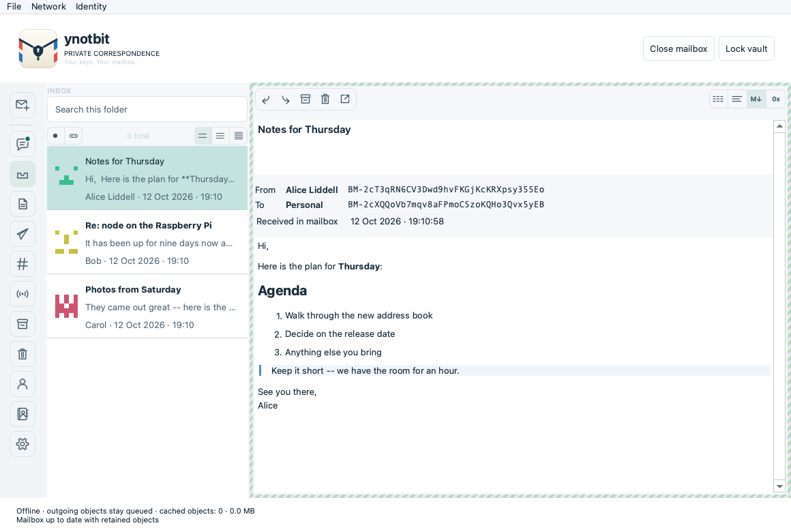The height and width of the screenshot is (532, 791).
Task: Click Alice Liddell's green avatar in message list
Action: 67,175
